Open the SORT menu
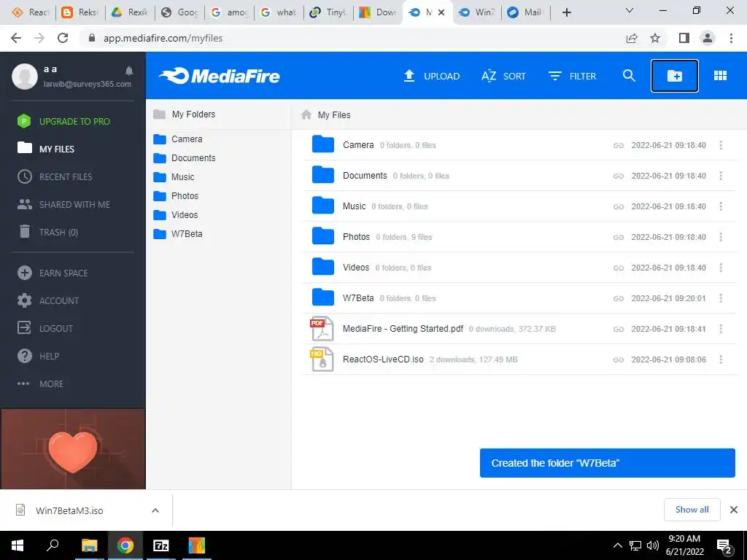This screenshot has width=747, height=560. pos(503,76)
